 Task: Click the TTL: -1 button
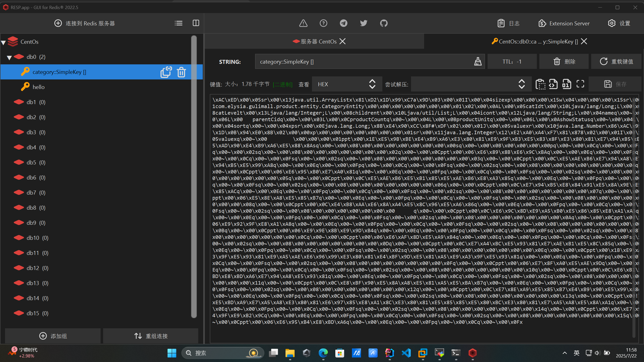tap(512, 62)
